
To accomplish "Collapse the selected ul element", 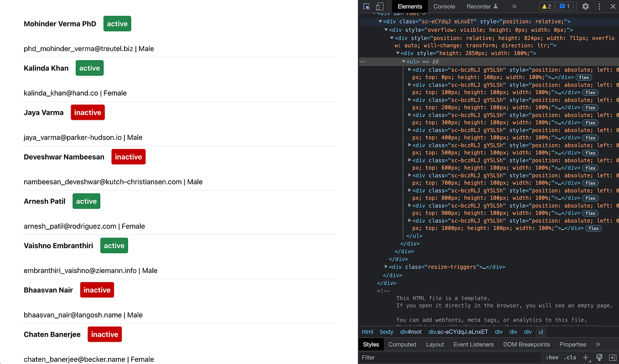I will (x=403, y=61).
